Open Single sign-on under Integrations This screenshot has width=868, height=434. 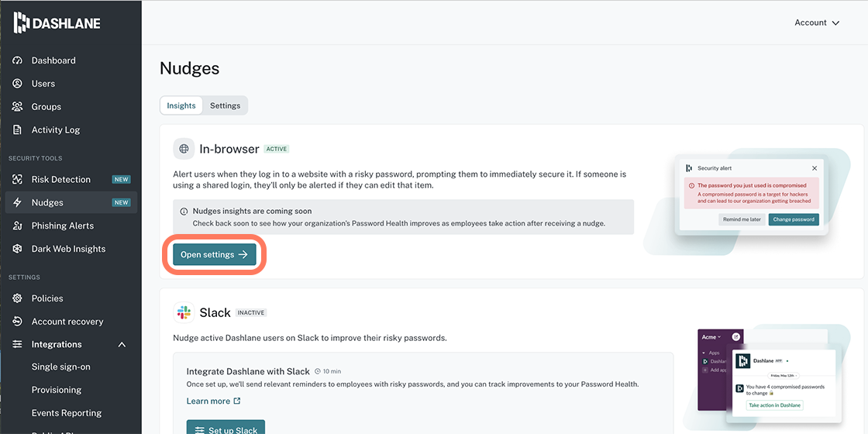(61, 367)
